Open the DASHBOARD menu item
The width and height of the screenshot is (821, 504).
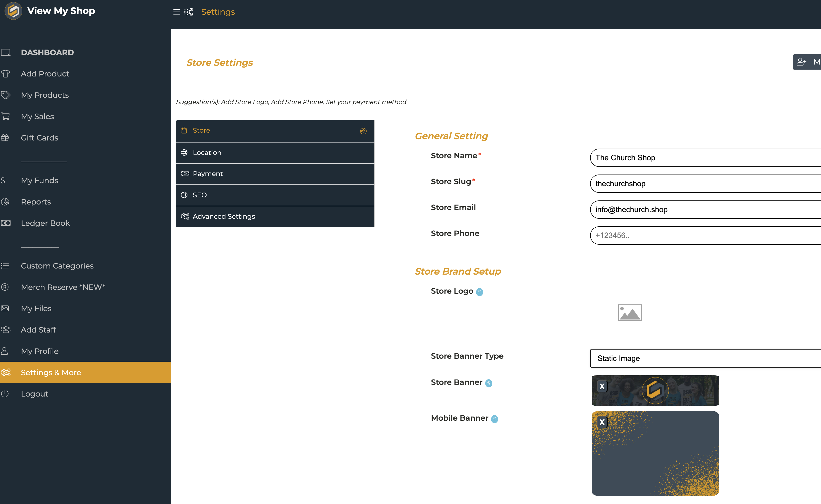click(x=47, y=52)
